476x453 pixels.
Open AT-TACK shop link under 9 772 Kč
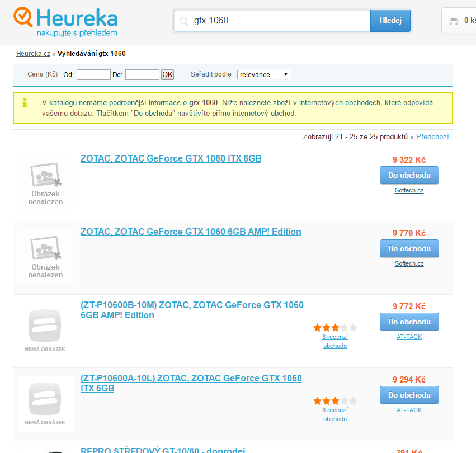pyautogui.click(x=409, y=337)
